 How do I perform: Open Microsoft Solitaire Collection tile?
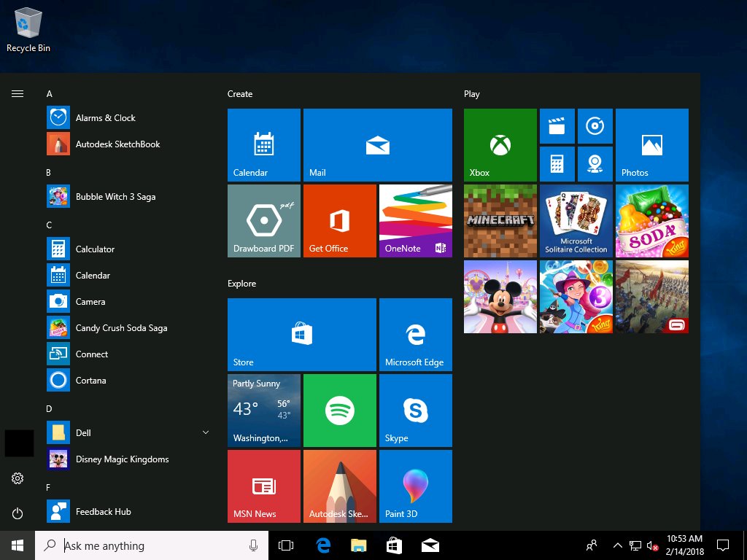tap(576, 221)
